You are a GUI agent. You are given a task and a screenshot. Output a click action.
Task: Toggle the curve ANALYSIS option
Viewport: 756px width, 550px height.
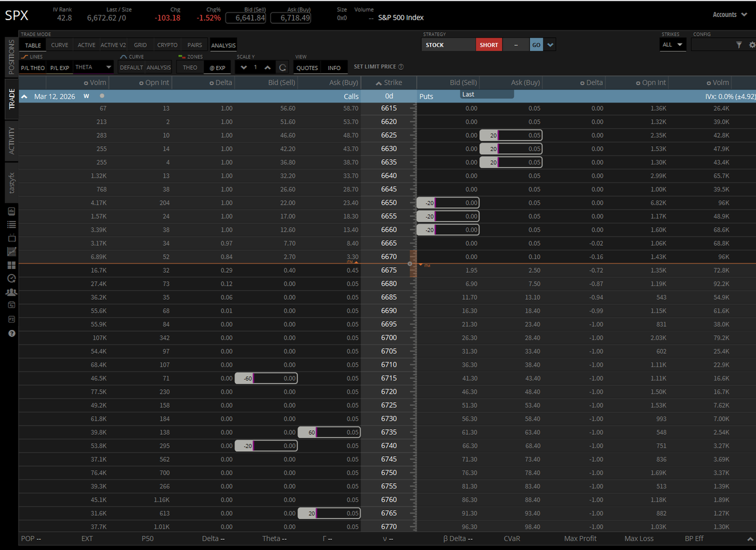(159, 67)
